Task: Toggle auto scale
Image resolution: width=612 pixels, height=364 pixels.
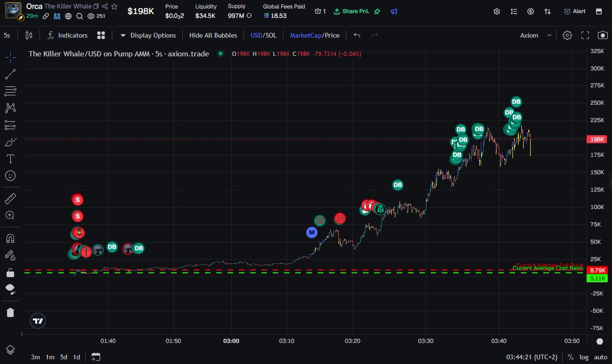Action: (x=600, y=357)
